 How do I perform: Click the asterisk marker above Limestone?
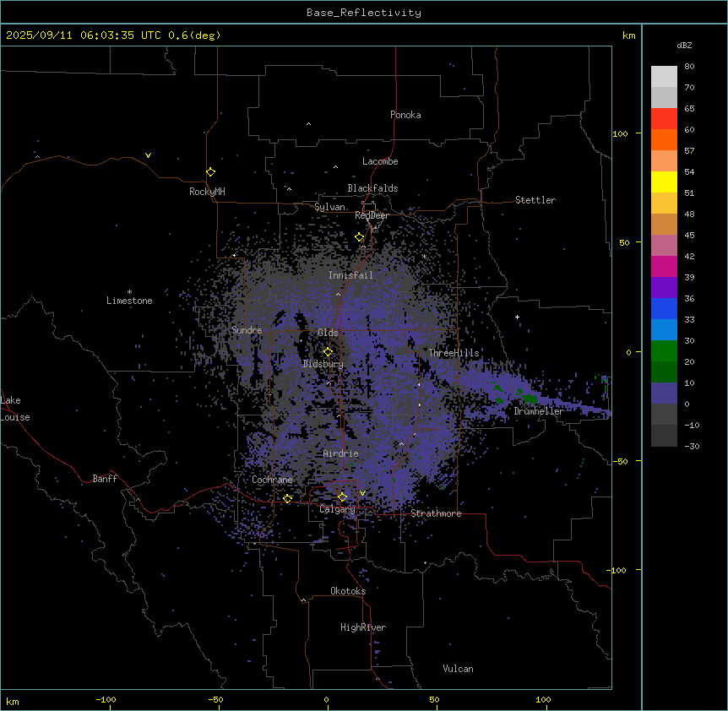(129, 292)
